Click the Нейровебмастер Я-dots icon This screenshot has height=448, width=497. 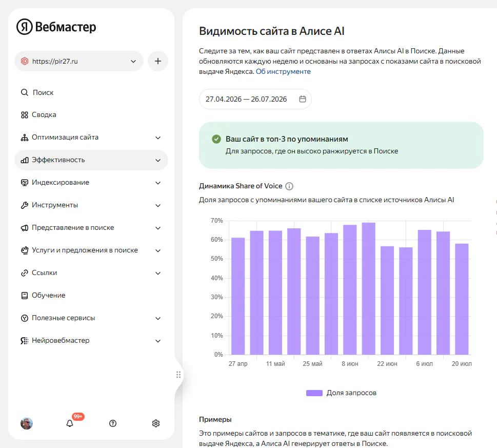pos(25,341)
